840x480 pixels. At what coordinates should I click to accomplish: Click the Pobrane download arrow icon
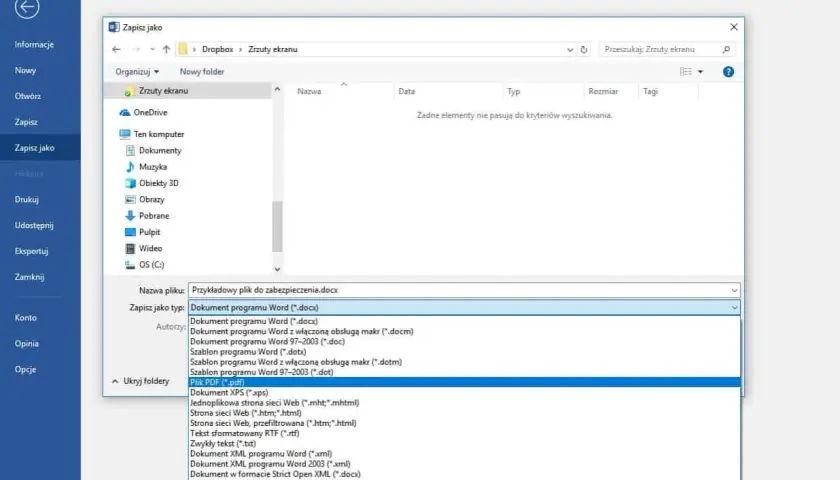130,216
